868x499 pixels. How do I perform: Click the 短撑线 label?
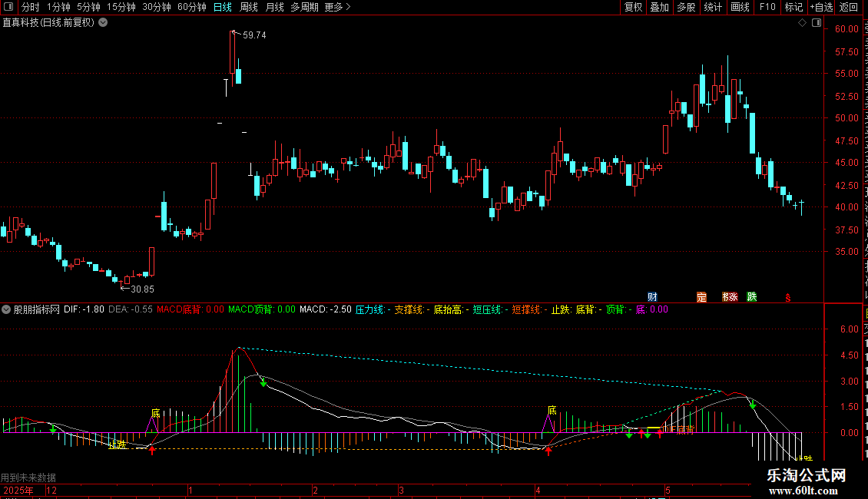(529, 309)
